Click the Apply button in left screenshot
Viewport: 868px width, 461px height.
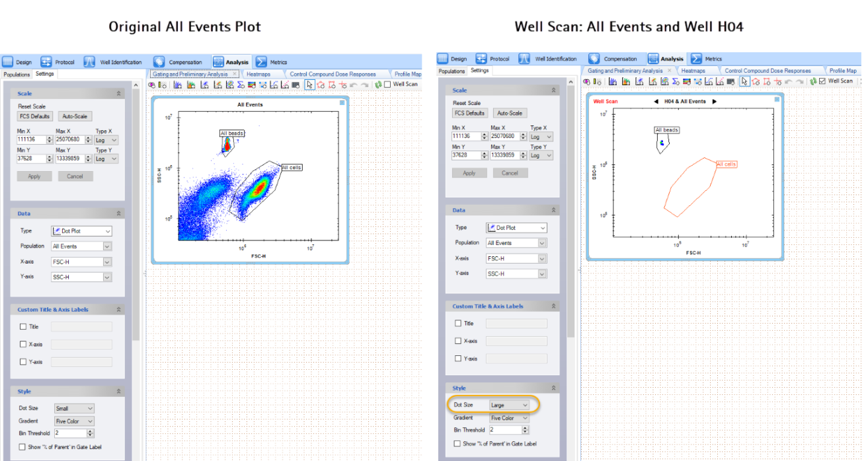pos(34,176)
